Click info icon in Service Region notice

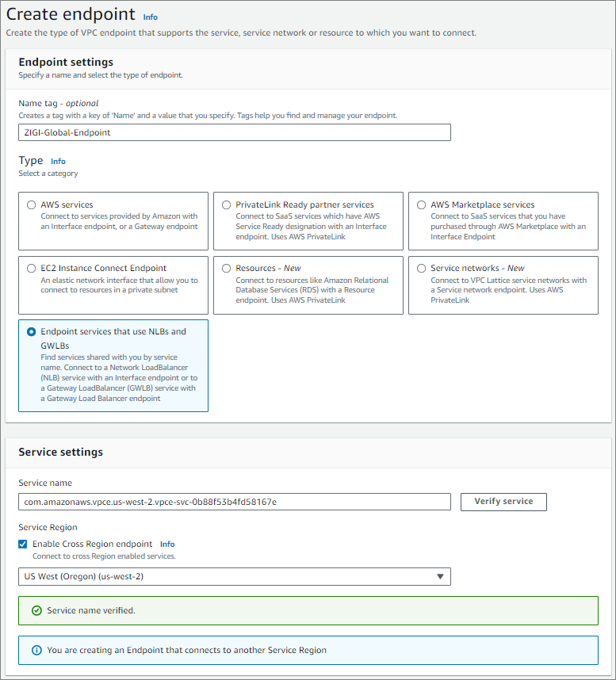(37, 650)
